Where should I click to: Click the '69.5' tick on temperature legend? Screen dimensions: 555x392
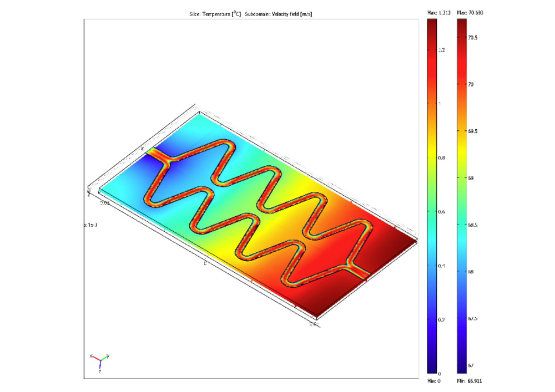tap(472, 131)
